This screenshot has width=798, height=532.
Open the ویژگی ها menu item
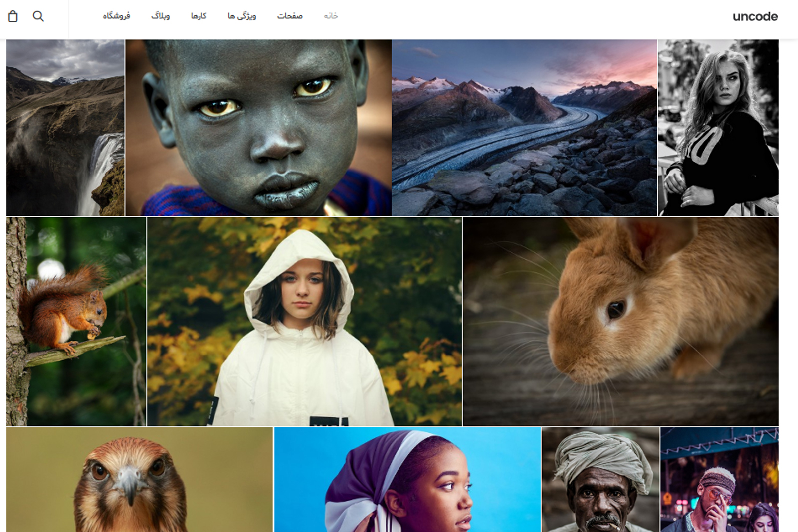[242, 16]
